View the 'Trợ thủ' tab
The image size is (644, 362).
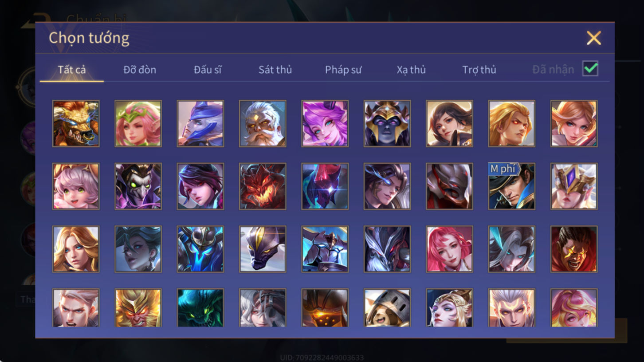click(479, 70)
